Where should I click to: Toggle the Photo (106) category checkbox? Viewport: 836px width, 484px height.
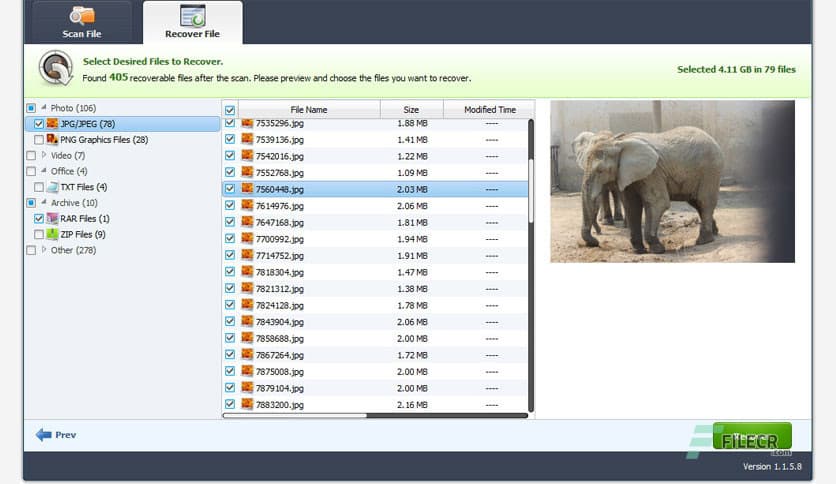click(x=31, y=108)
